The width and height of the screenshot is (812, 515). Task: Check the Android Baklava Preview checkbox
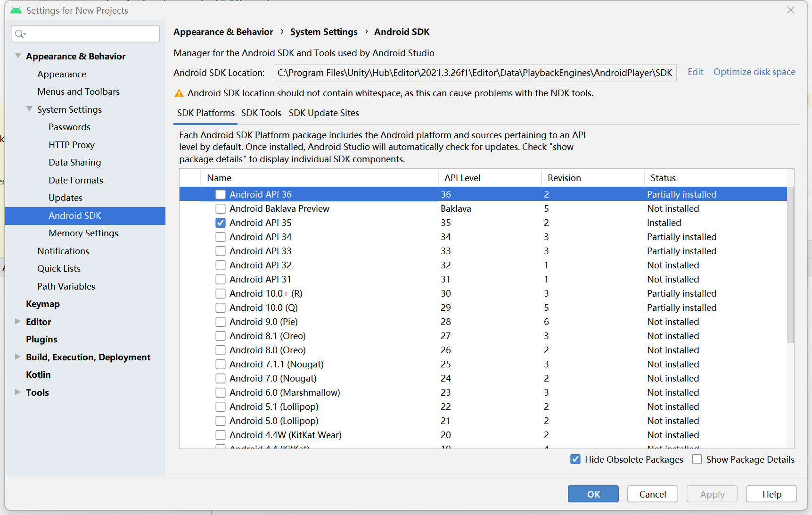coord(221,208)
